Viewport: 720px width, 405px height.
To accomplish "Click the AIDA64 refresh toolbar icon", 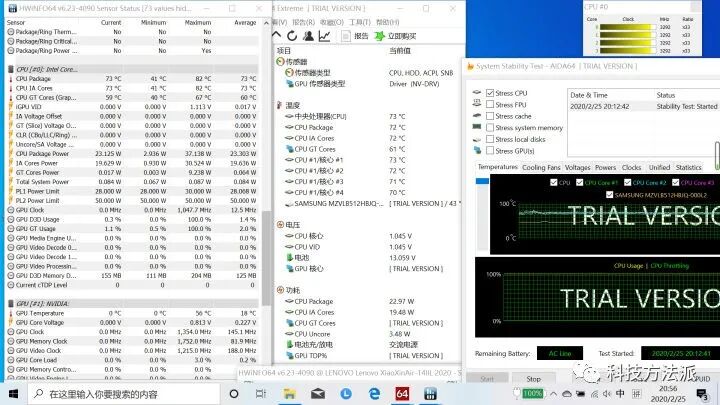I will point(292,36).
